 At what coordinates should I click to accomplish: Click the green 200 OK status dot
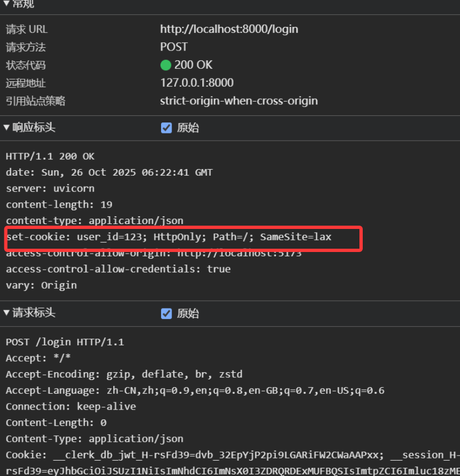[166, 65]
